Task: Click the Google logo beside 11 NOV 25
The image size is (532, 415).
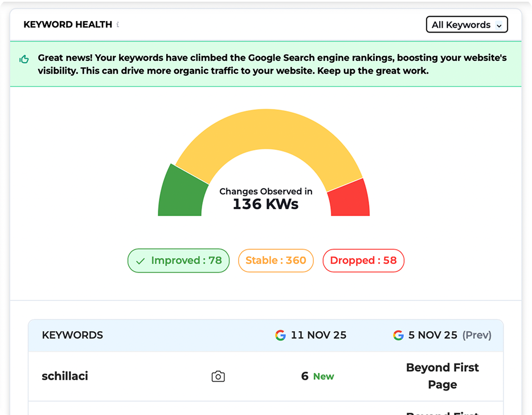Action: pos(280,335)
